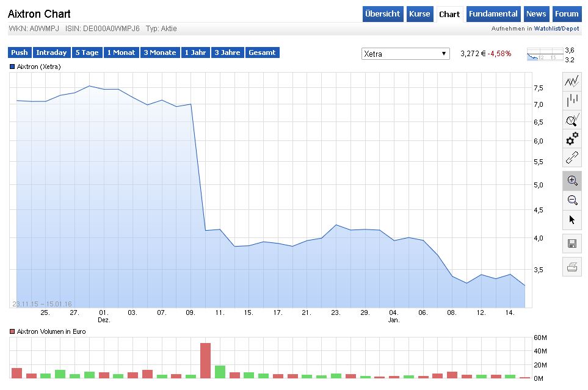Click the -4,58% change value
This screenshot has height=390, width=588.
(499, 54)
